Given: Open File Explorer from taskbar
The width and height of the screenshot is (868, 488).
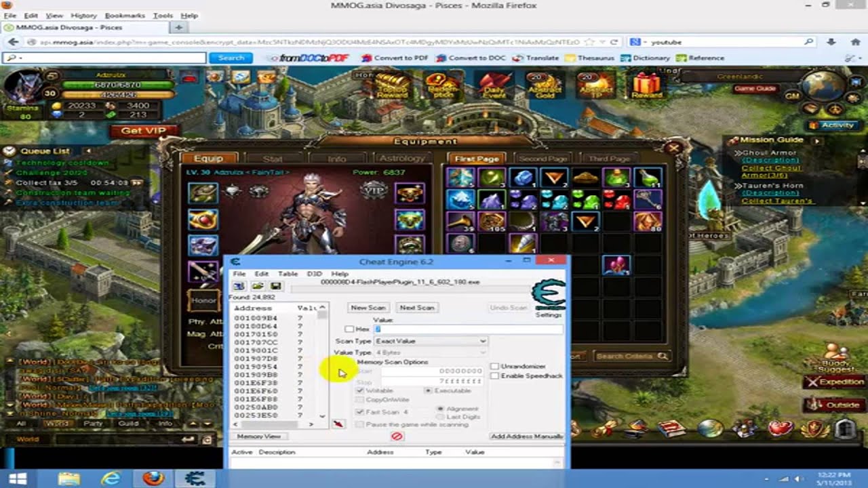Looking at the screenshot, I should [x=68, y=478].
